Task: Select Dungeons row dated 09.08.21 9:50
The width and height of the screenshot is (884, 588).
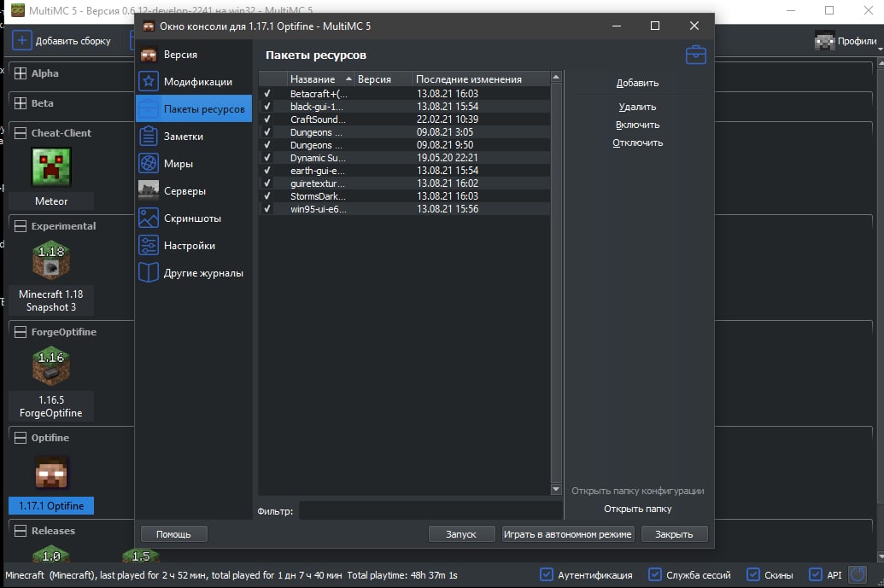Action: point(404,145)
